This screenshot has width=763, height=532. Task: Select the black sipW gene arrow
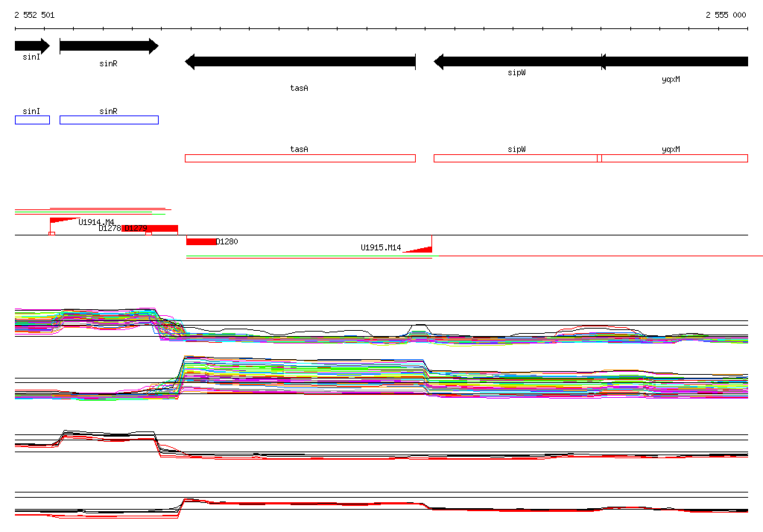coord(518,62)
